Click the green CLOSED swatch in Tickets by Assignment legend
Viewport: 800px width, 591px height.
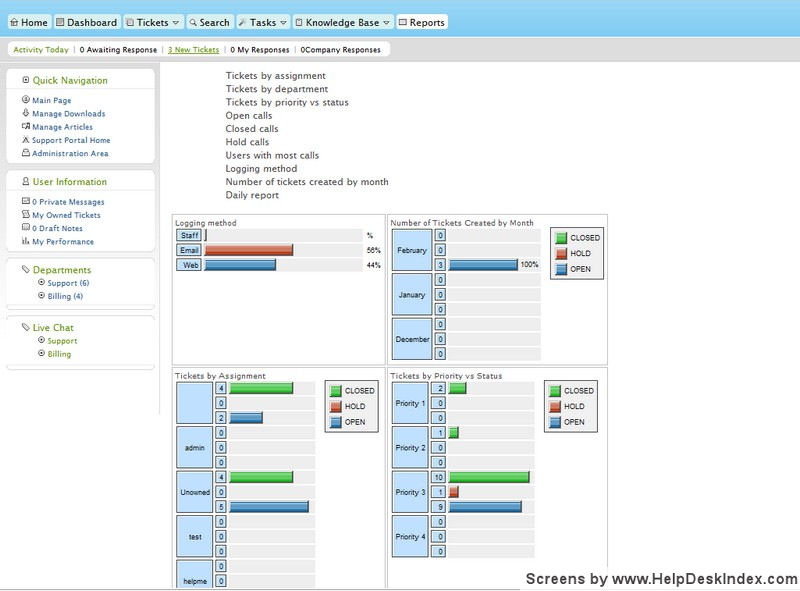click(336, 391)
